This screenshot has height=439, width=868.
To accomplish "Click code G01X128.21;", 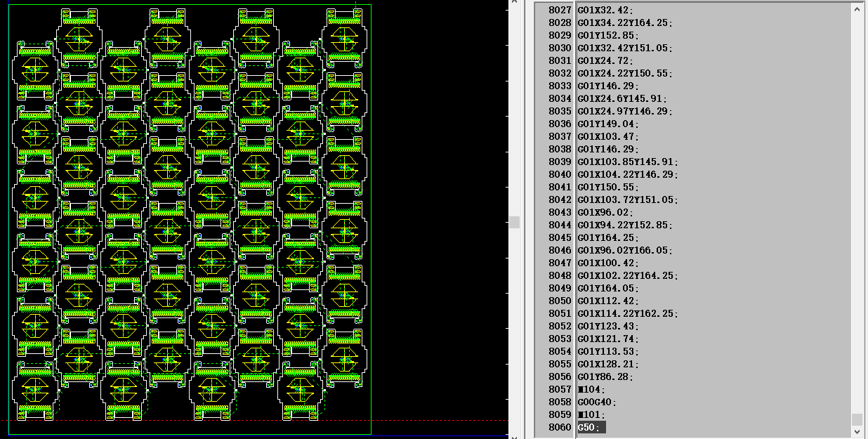I will click(607, 365).
